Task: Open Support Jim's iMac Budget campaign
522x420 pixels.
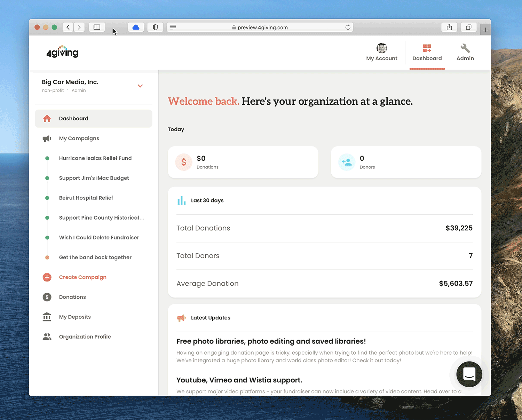Action: pyautogui.click(x=94, y=178)
